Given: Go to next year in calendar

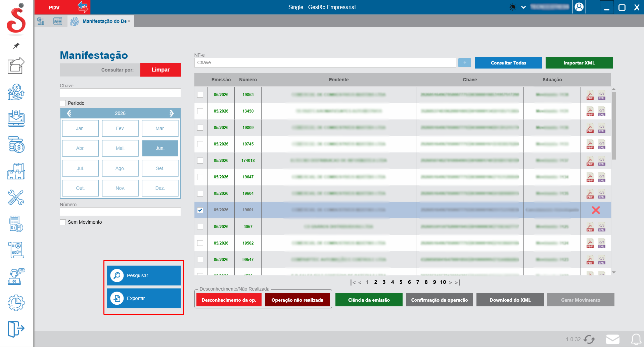Looking at the screenshot, I should [172, 113].
